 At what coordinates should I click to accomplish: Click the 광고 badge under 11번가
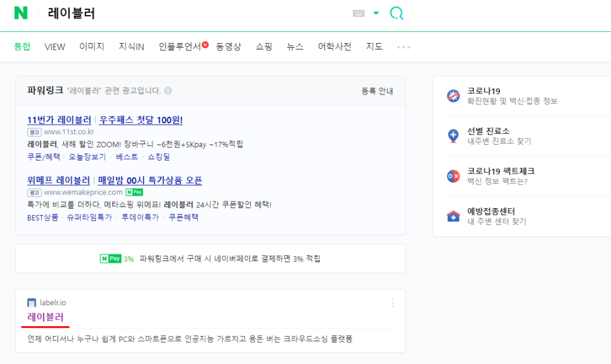(35, 132)
